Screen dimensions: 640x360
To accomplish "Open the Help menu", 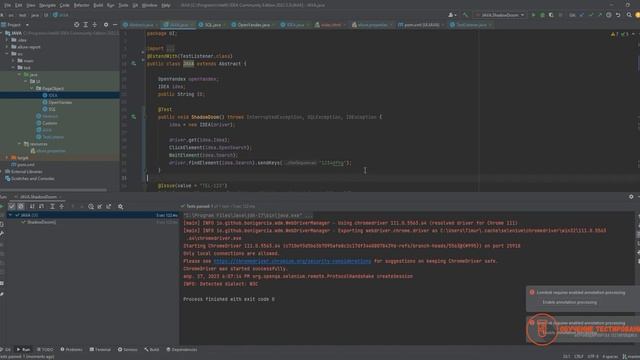I will (166, 5).
